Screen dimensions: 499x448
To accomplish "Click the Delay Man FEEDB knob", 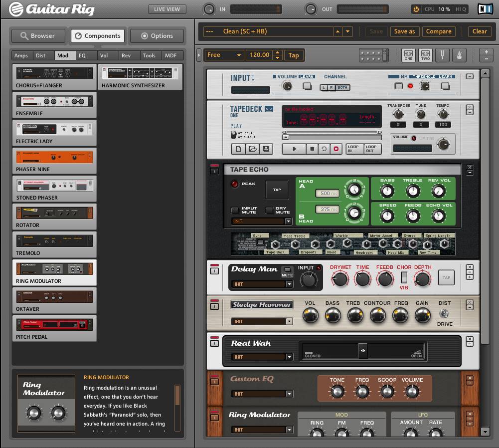I will tap(385, 279).
